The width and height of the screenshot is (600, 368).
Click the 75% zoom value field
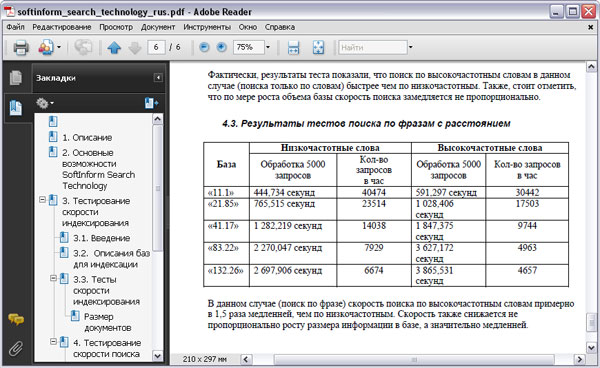point(248,47)
